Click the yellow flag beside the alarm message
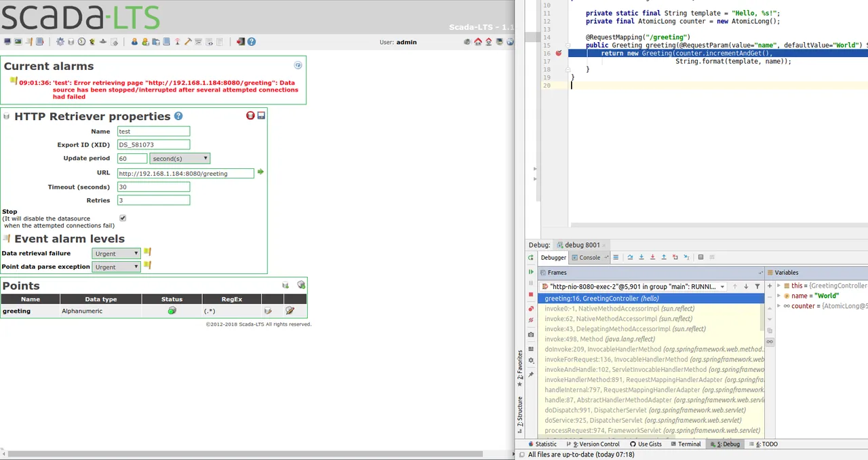Screen dimensions: 868x460 [14, 81]
